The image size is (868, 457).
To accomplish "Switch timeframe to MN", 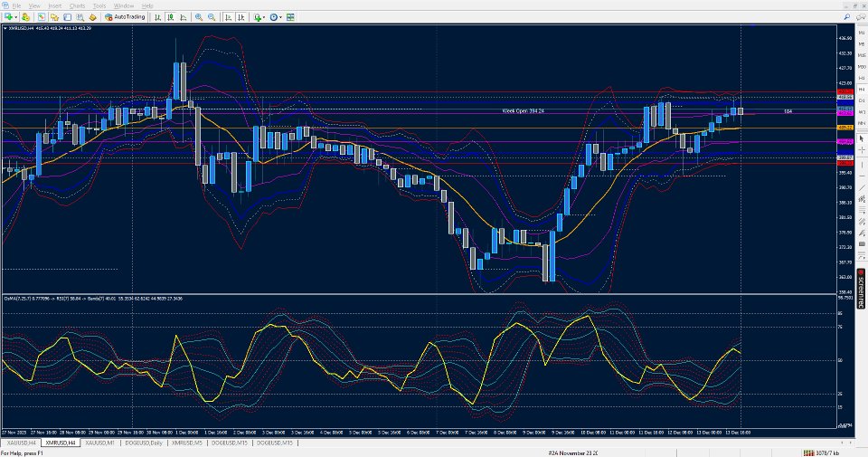I will point(862,123).
